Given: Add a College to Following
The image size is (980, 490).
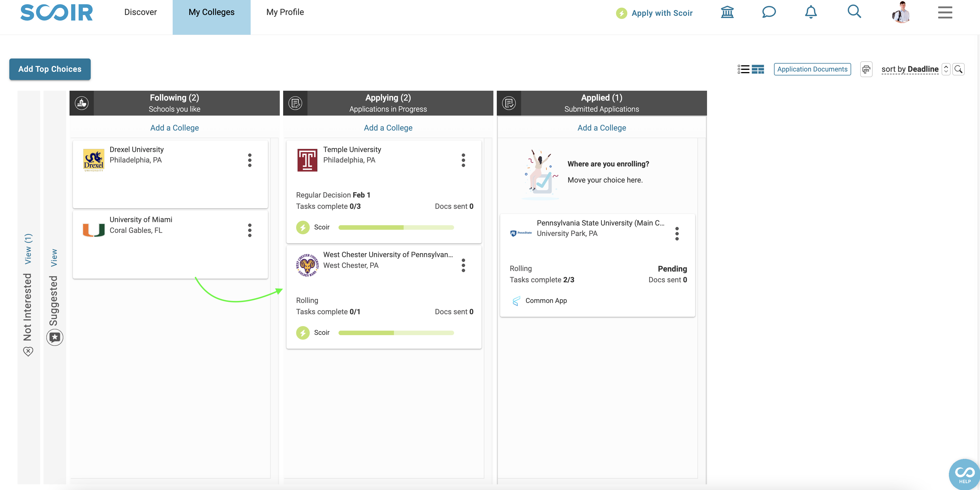Looking at the screenshot, I should click(x=174, y=128).
